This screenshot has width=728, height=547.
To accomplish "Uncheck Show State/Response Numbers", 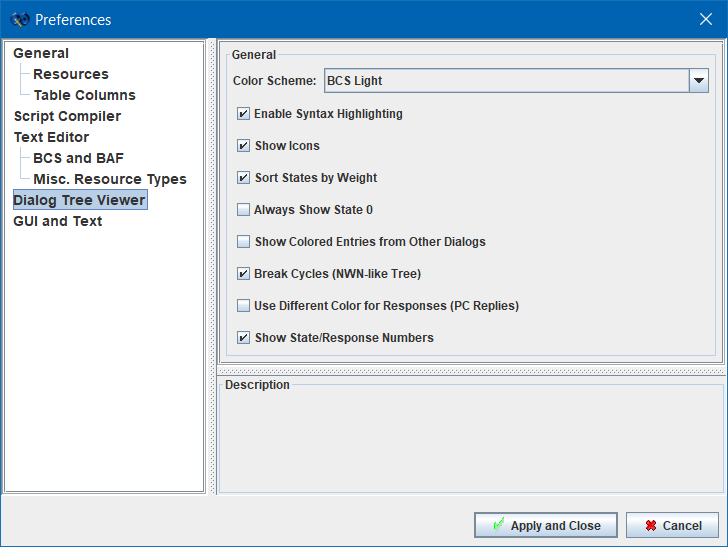I will [243, 338].
